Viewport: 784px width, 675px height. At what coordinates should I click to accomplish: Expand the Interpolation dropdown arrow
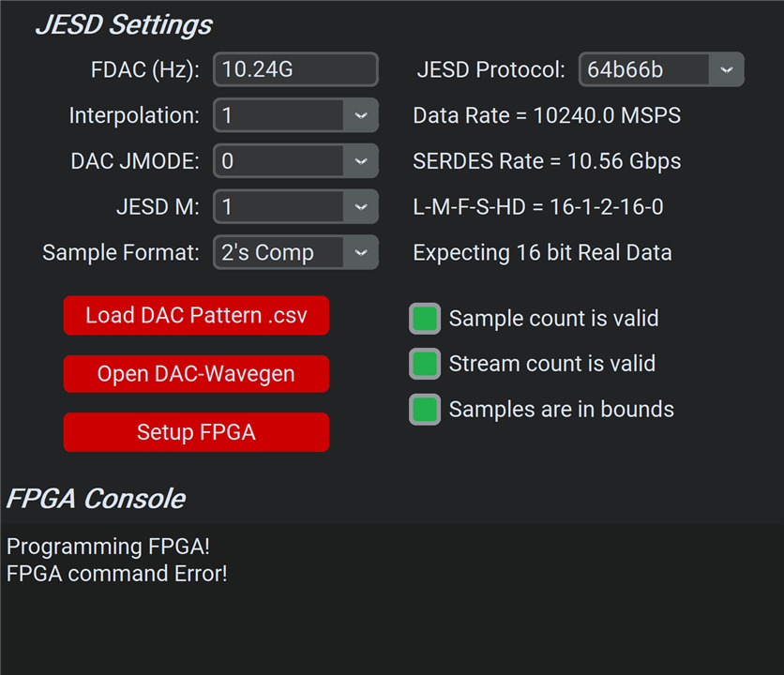point(360,116)
